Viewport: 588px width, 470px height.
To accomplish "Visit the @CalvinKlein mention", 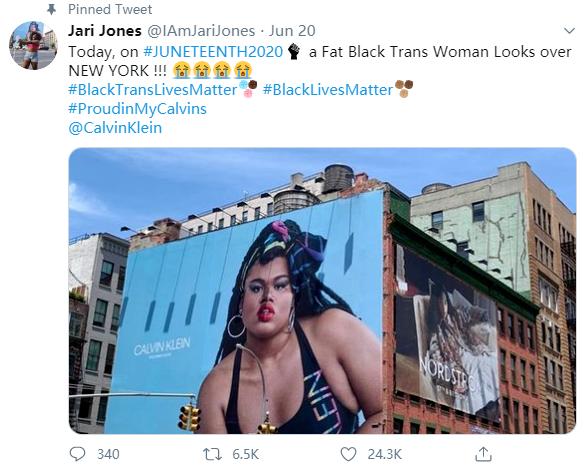I will (115, 128).
